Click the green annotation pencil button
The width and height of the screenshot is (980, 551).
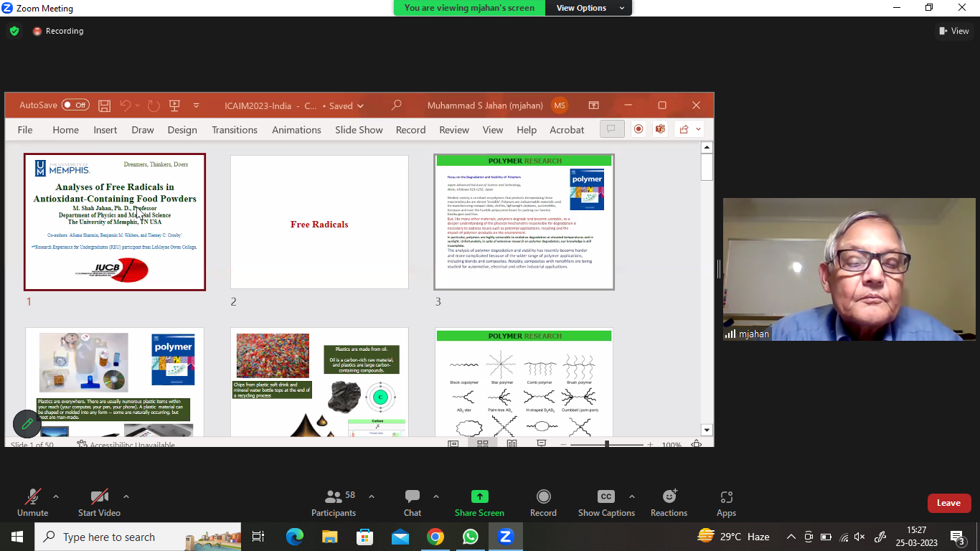tap(27, 424)
